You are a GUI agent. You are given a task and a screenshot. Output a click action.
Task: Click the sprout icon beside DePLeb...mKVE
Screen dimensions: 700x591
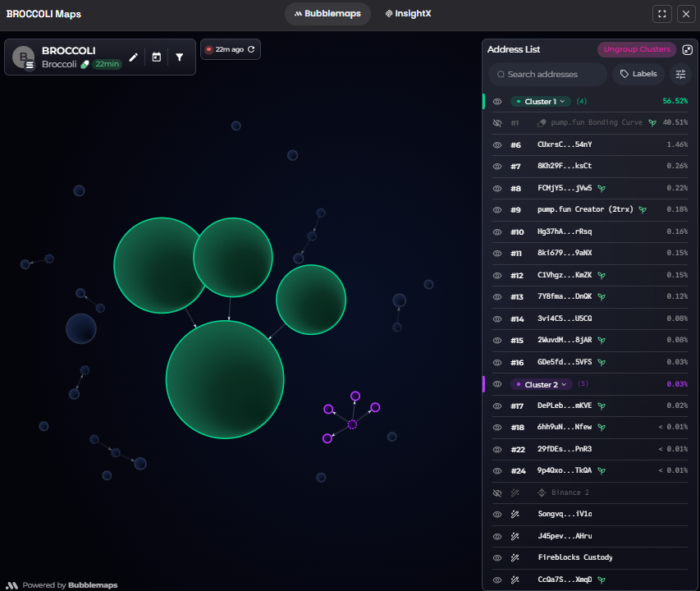pyautogui.click(x=602, y=406)
